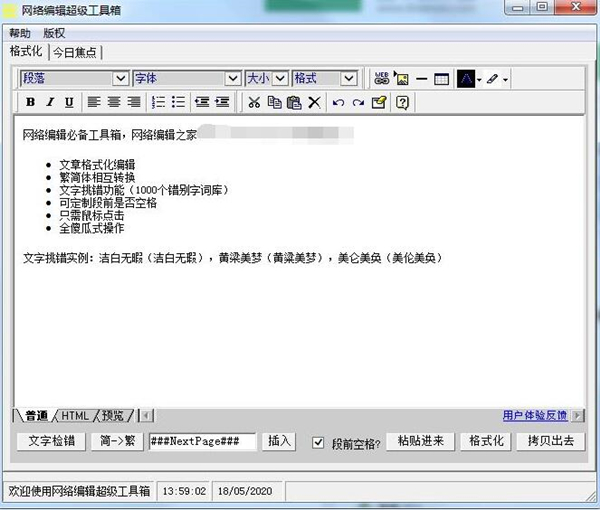Switch to the HTML view tab

[75, 415]
